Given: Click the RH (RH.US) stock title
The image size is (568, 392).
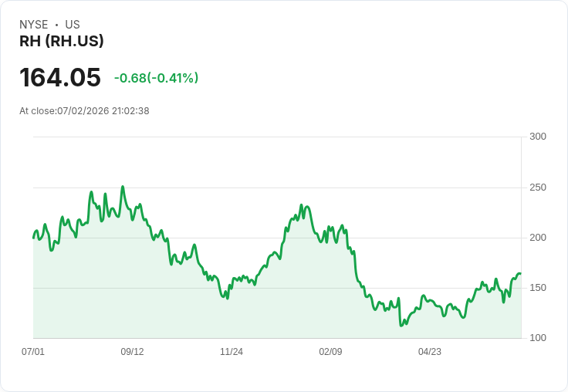Looking at the screenshot, I should (62, 41).
